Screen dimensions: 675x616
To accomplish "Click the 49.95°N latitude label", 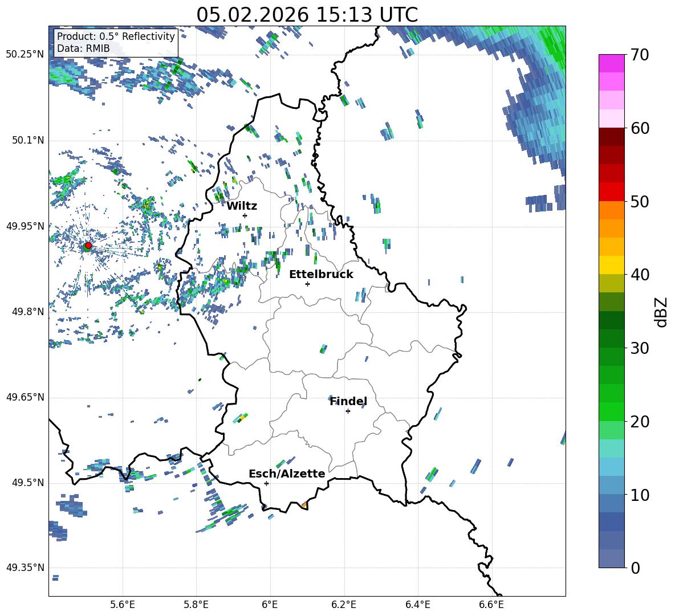I will point(25,226).
